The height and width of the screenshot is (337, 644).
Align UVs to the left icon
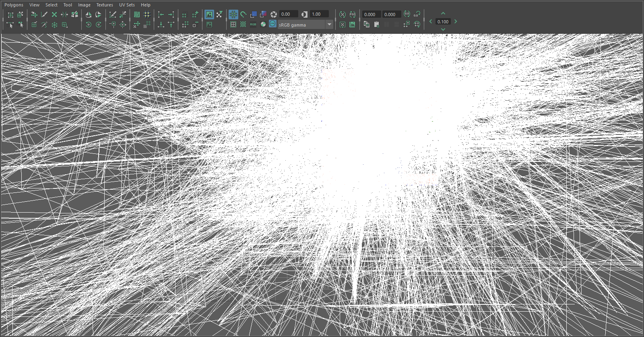point(161,14)
